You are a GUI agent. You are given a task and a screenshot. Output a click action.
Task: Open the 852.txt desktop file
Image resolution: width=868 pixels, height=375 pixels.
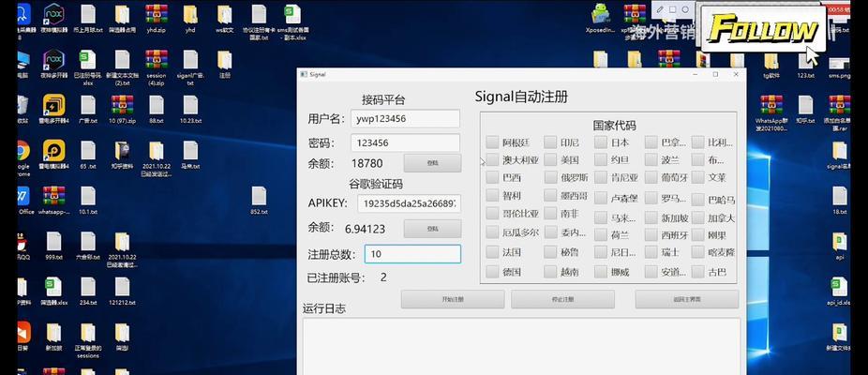pos(259,200)
